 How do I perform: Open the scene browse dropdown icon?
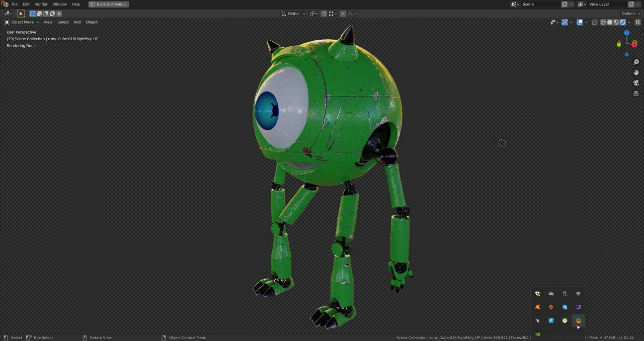(515, 4)
